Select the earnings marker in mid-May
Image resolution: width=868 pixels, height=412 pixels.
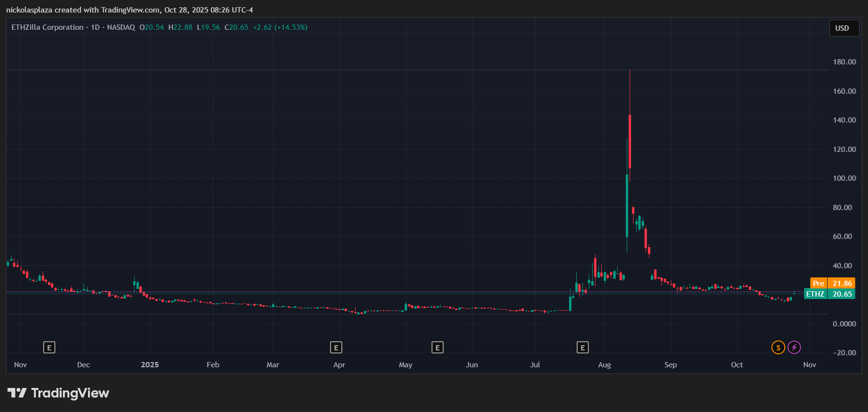[x=437, y=347]
